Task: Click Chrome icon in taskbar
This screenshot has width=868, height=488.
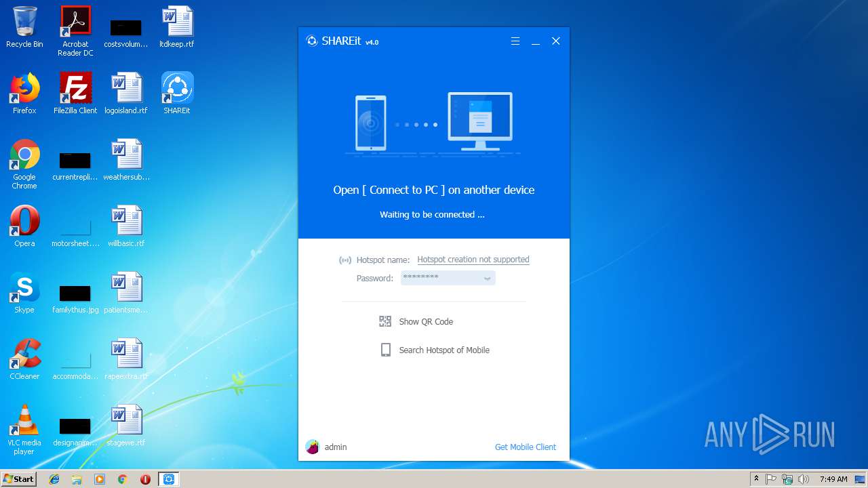Action: [x=123, y=479]
